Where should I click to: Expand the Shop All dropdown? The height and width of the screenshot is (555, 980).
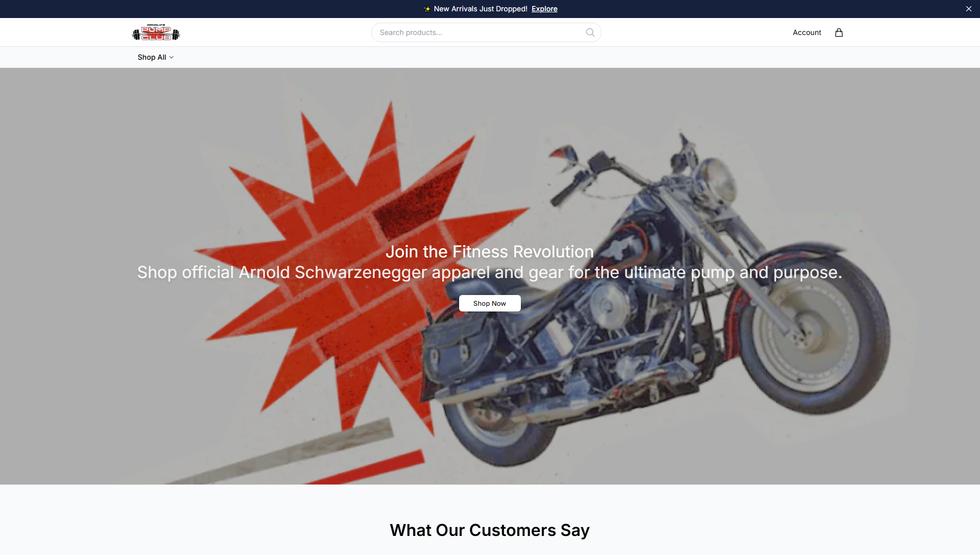[x=155, y=57]
